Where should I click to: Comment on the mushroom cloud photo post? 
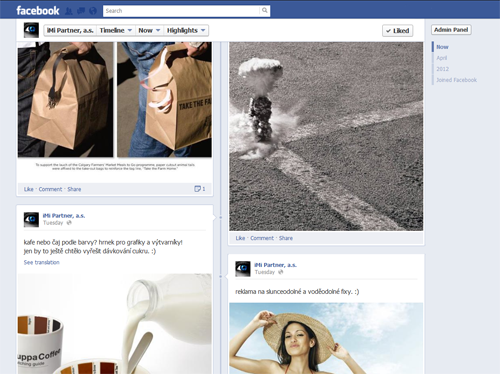click(262, 238)
